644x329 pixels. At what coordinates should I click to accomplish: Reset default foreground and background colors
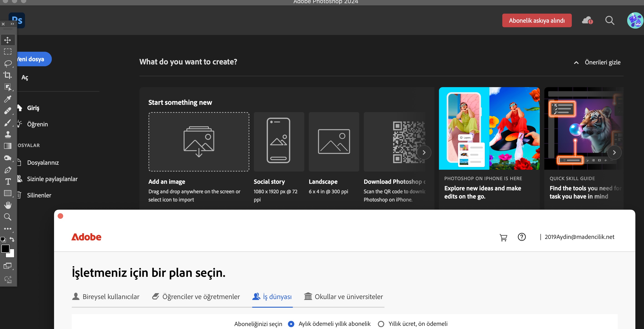click(3, 239)
